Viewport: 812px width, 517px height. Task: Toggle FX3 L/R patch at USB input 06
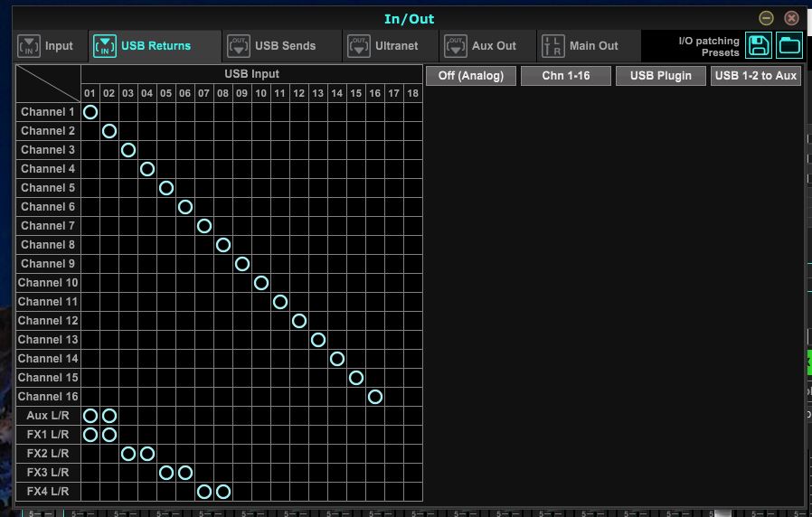(x=185, y=473)
